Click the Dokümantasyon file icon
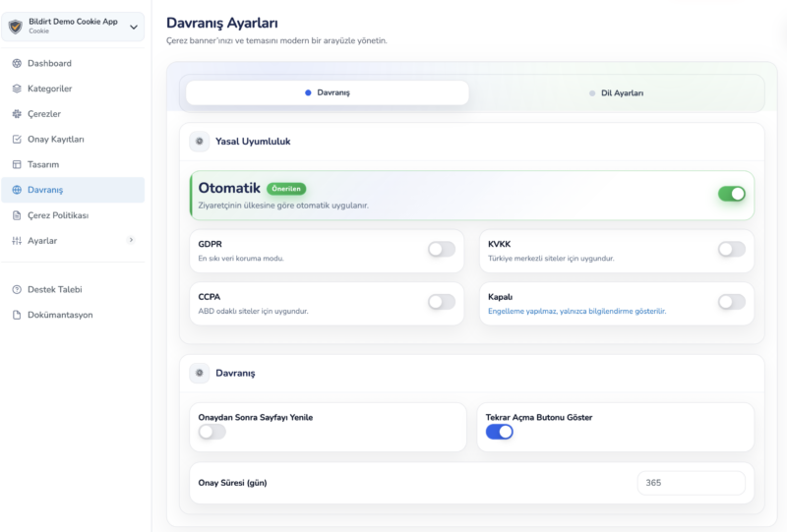787x532 pixels. [17, 315]
